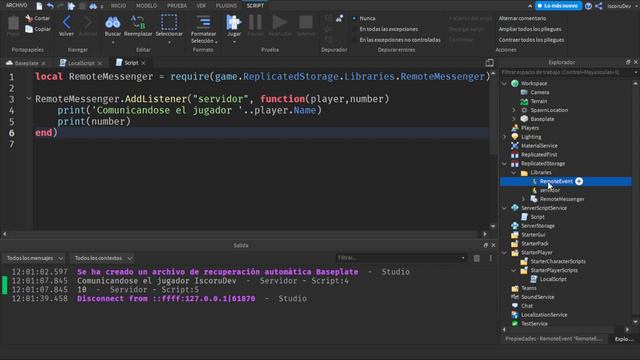Expand the RemoteMessenger node
Viewport: 640px width, 360px height.
tap(523, 199)
